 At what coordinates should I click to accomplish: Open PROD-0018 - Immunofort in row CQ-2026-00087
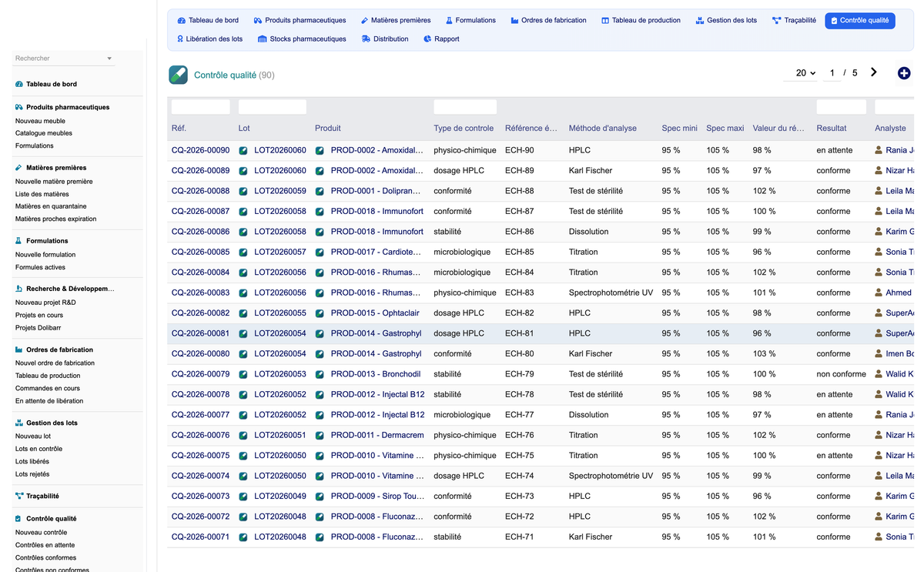coord(377,211)
